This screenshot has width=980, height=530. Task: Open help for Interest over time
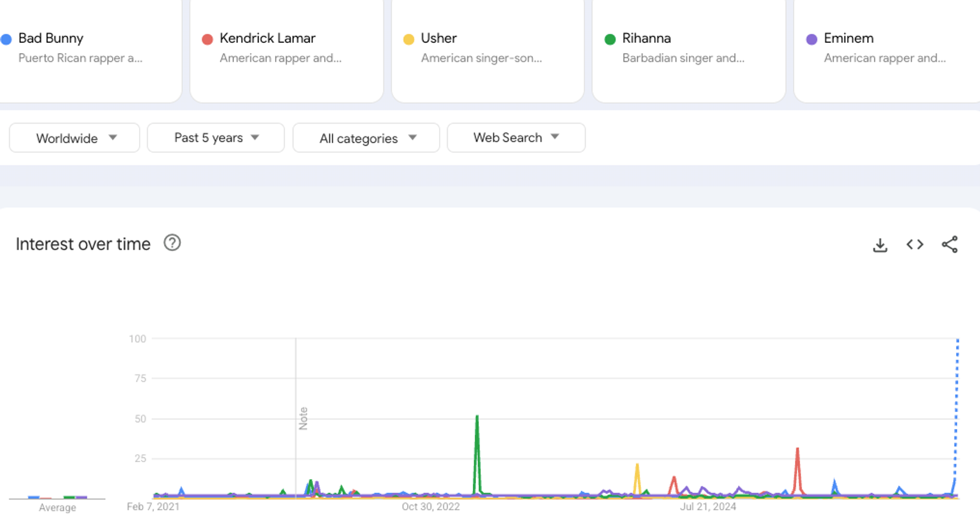172,243
